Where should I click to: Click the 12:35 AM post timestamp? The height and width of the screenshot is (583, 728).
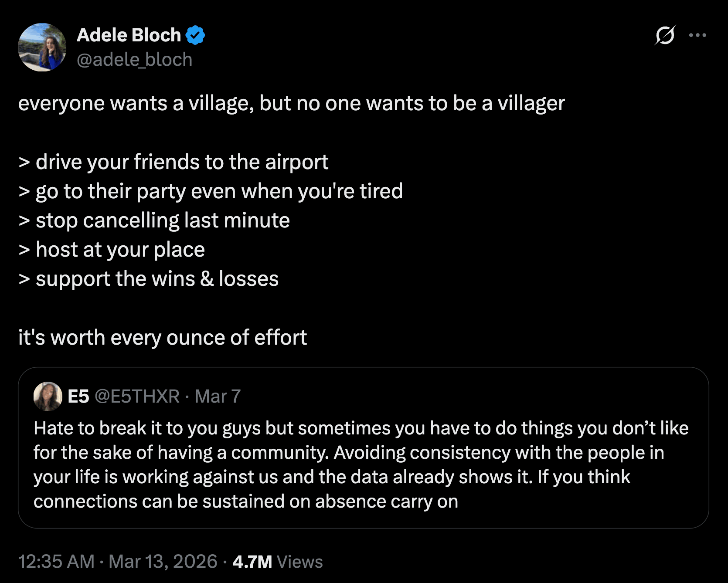56,561
